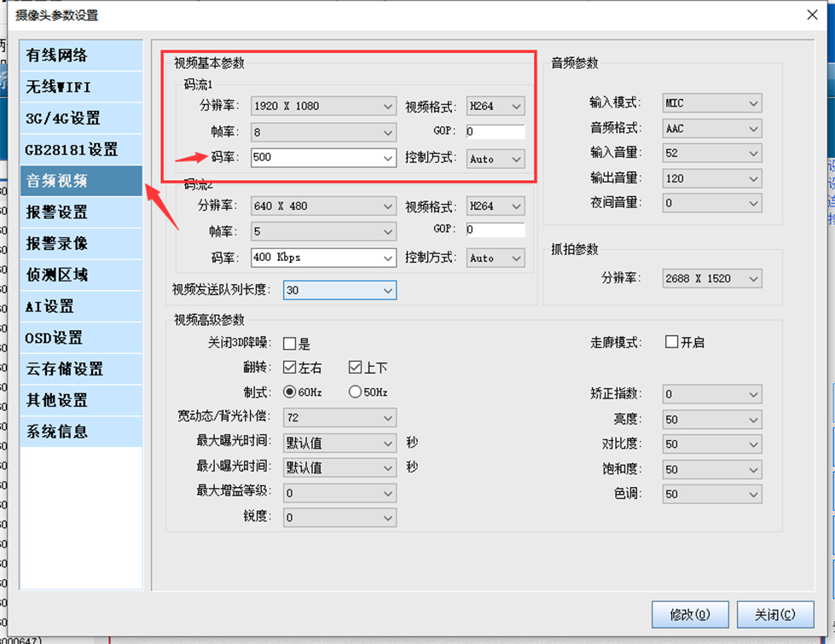Screen dimensions: 835x644
Task: Expand the 视频发送队列长度 dropdown
Action: coord(339,291)
